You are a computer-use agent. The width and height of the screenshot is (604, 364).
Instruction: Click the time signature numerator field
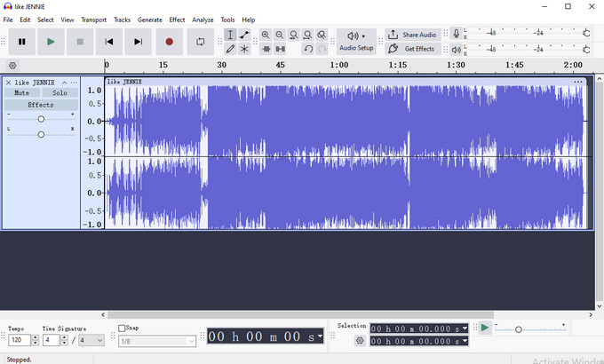(52, 340)
